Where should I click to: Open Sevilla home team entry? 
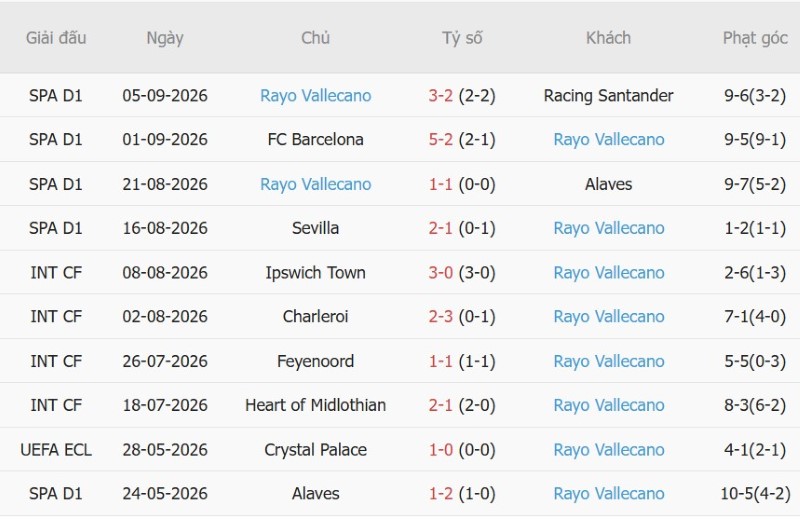(x=315, y=228)
